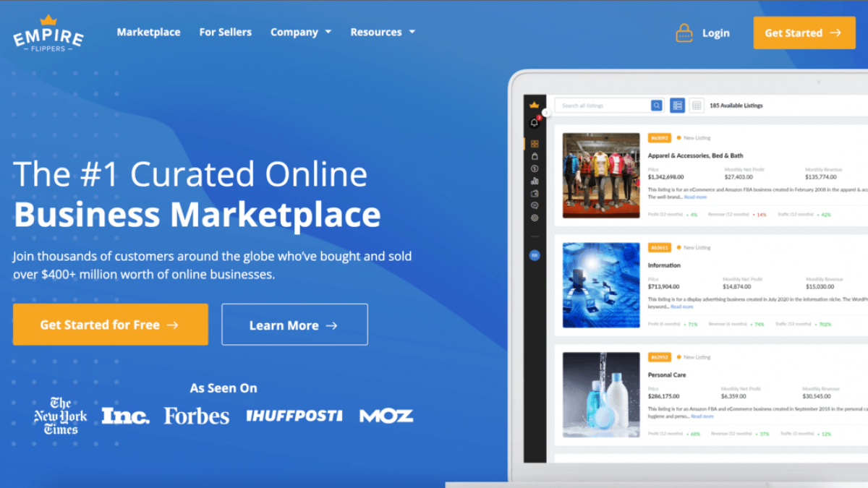This screenshot has width=868, height=488.
Task: Open the Personal Care listing thumbnail
Action: click(601, 395)
